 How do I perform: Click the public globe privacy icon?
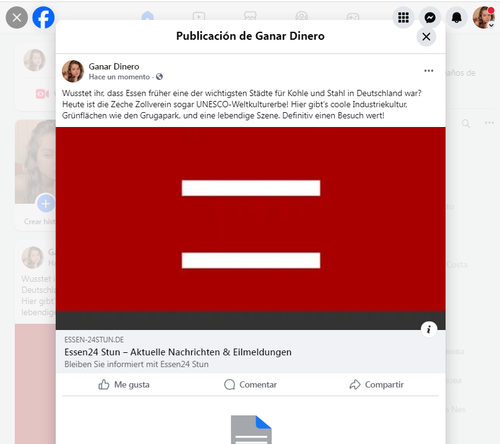[x=159, y=77]
